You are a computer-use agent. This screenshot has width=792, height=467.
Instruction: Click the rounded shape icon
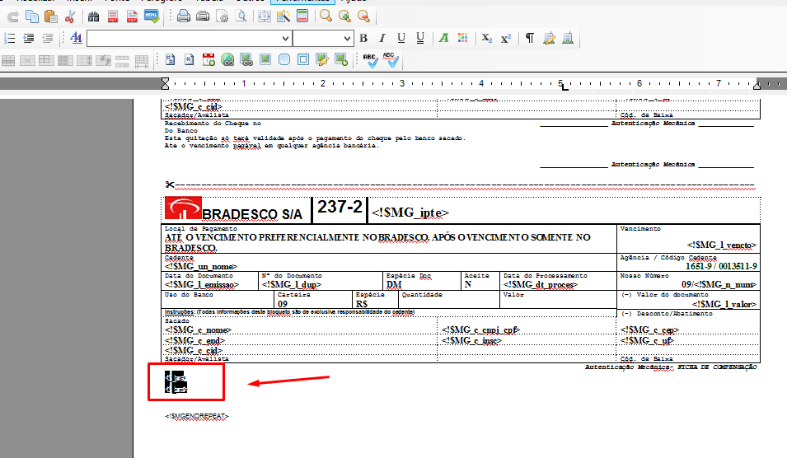[x=284, y=60]
